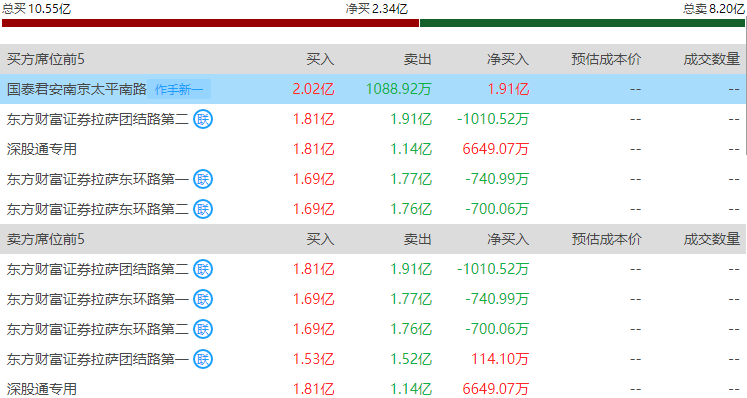Viewport: 747px width, 398px height.
Task: Click 成交数量 header in seller table
Action: pyautogui.click(x=712, y=239)
